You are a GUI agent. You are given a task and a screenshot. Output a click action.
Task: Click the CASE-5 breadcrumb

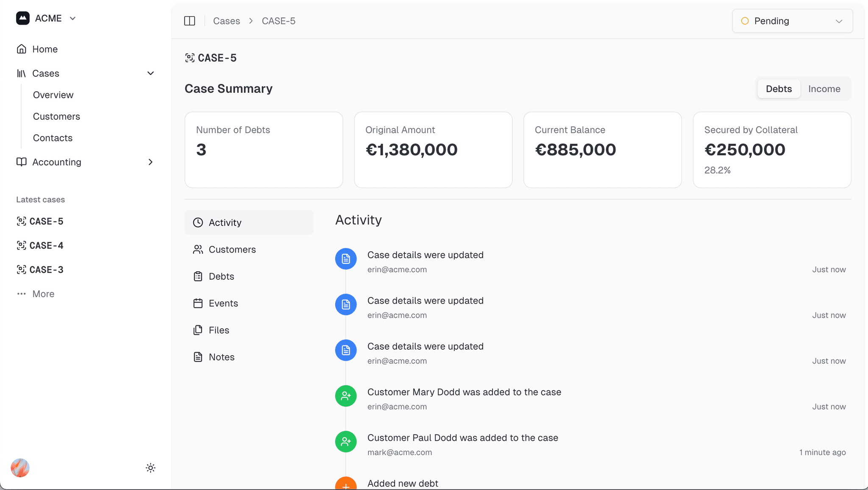coord(278,21)
